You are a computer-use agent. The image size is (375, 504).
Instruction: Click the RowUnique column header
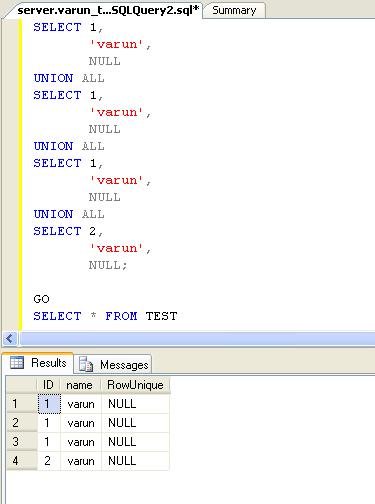(135, 385)
